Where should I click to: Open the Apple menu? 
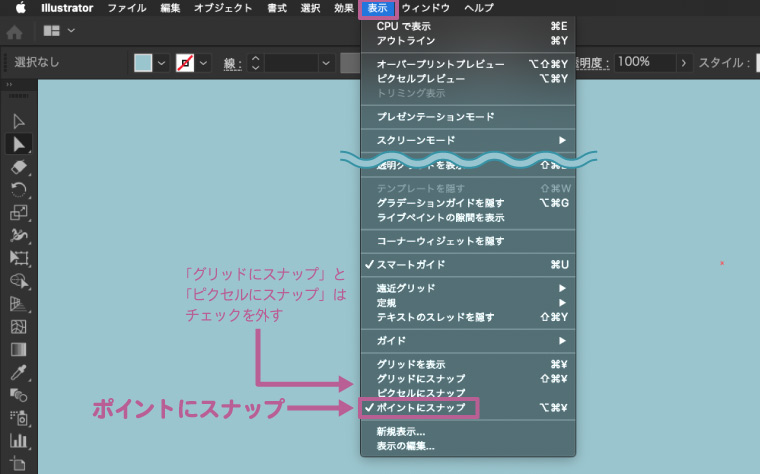pos(20,8)
